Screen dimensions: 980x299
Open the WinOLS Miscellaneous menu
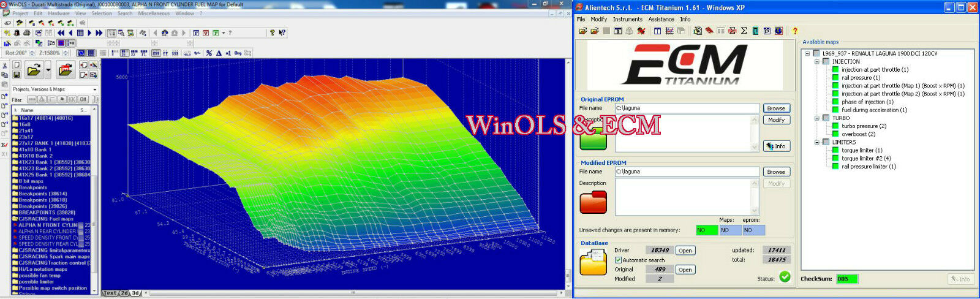(154, 13)
